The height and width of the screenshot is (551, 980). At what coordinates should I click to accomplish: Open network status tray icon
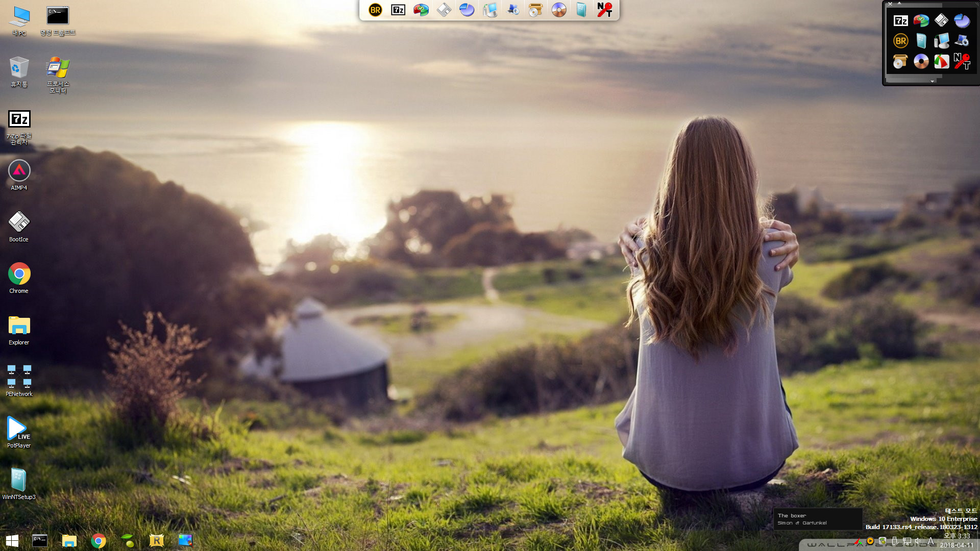tap(907, 541)
